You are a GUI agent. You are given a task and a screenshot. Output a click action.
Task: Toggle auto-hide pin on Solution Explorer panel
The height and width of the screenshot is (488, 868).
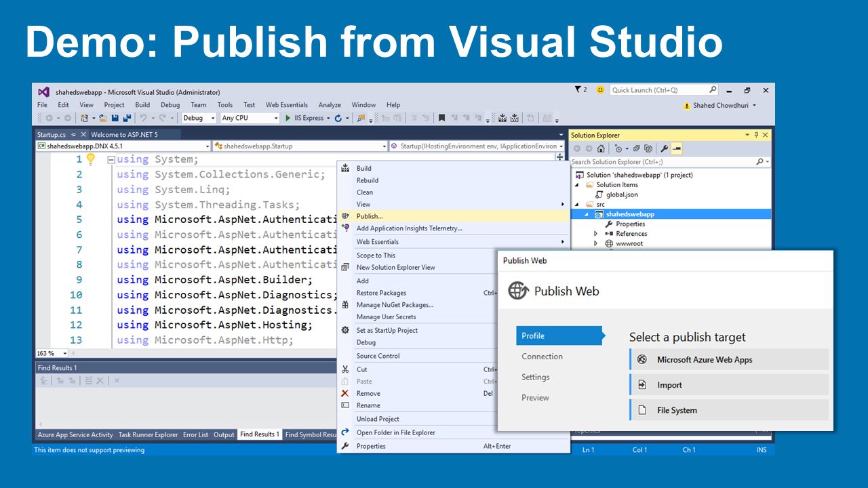tap(756, 135)
